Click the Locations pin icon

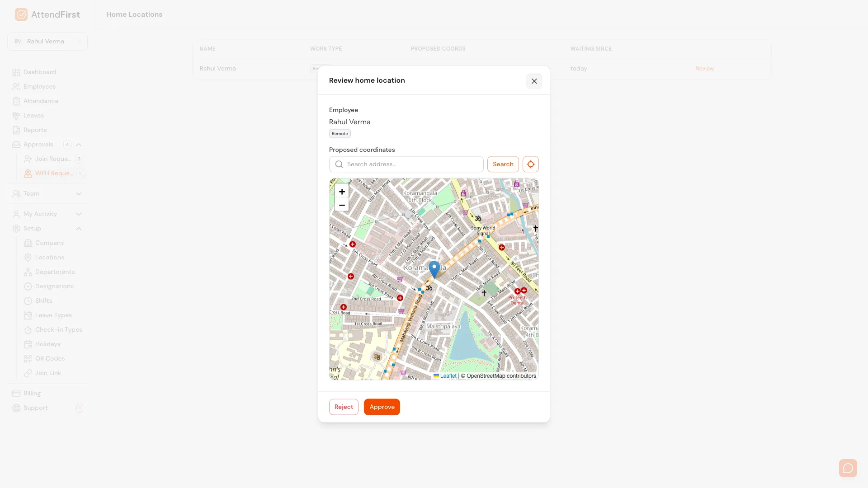click(28, 258)
